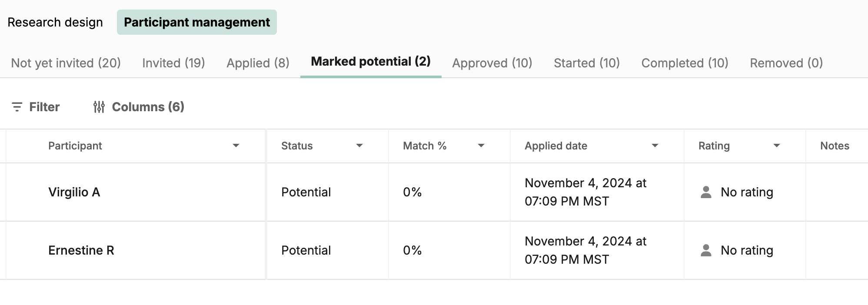Click the Filter funnel icon
The width and height of the screenshot is (868, 305).
coord(17,107)
